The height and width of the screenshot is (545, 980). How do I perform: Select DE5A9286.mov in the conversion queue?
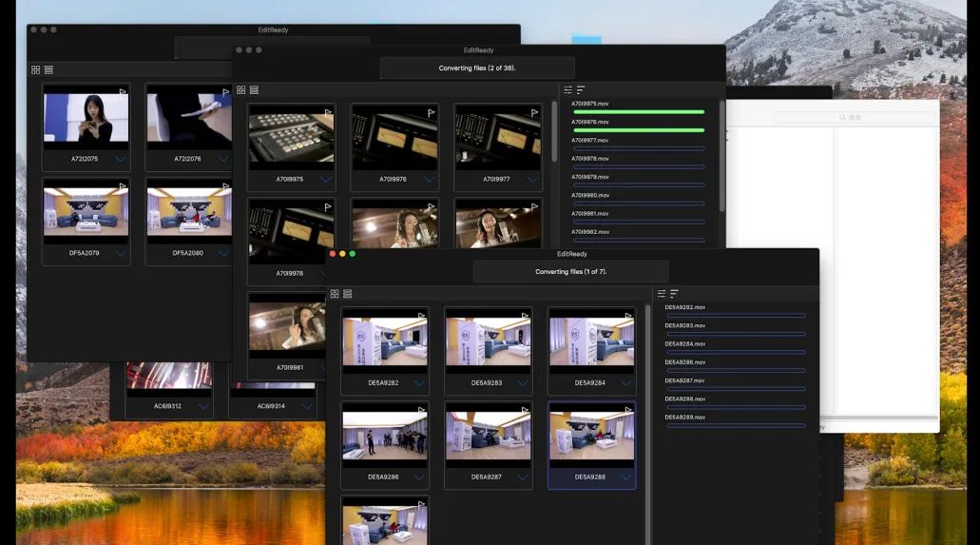point(685,362)
